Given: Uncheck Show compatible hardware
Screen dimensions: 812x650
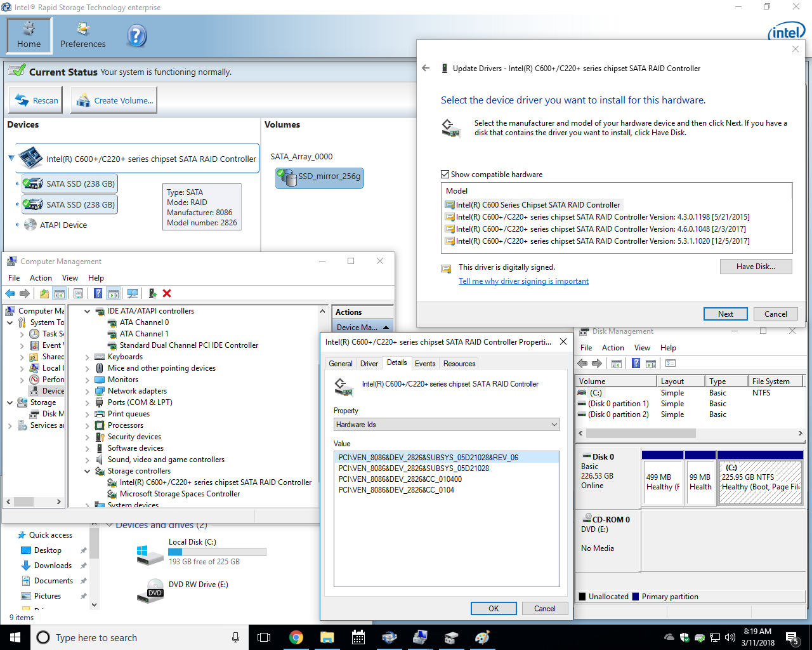Looking at the screenshot, I should (x=445, y=174).
